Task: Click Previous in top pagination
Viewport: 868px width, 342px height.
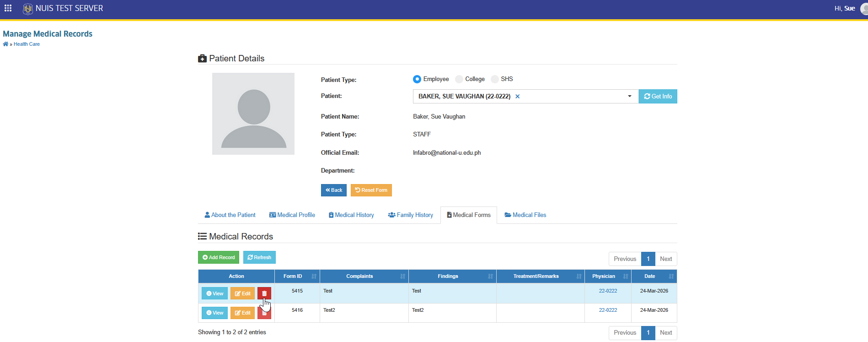Action: tap(625, 259)
